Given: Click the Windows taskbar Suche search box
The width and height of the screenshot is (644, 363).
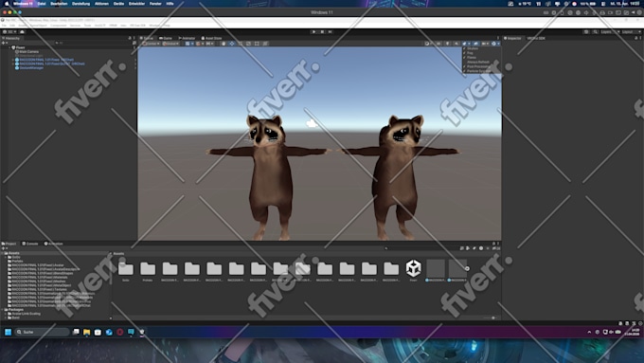Looking at the screenshot, I should 43,332.
